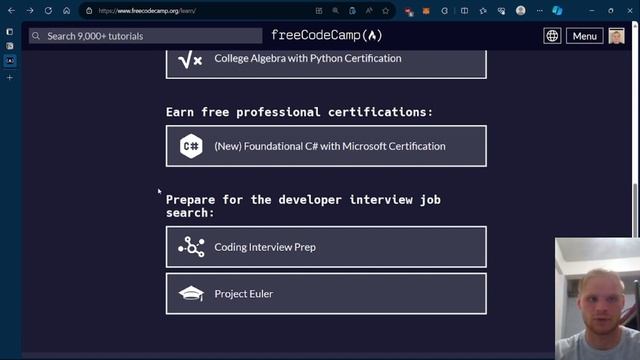Go back with the browser back arrow
This screenshot has height=360, width=640.
[11, 11]
